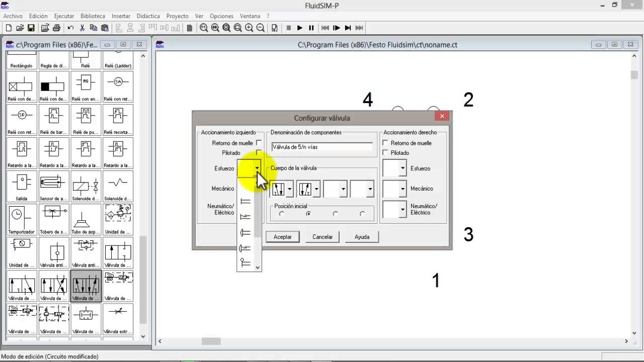Copy selection from toolbar
Image resolution: width=644 pixels, height=362 pixels.
pyautogui.click(x=94, y=28)
